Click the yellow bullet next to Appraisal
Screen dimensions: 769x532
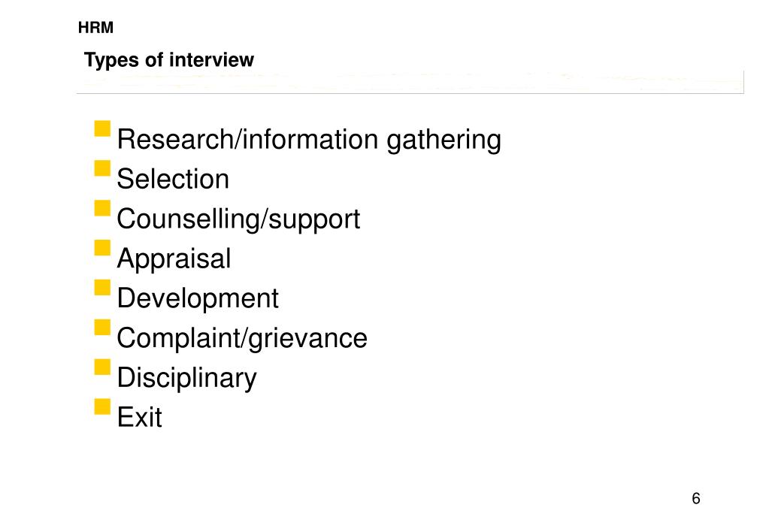point(102,247)
